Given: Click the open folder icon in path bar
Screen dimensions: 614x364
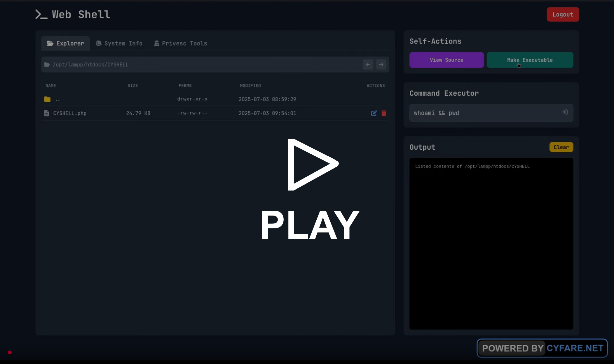Looking at the screenshot, I should pyautogui.click(x=47, y=64).
